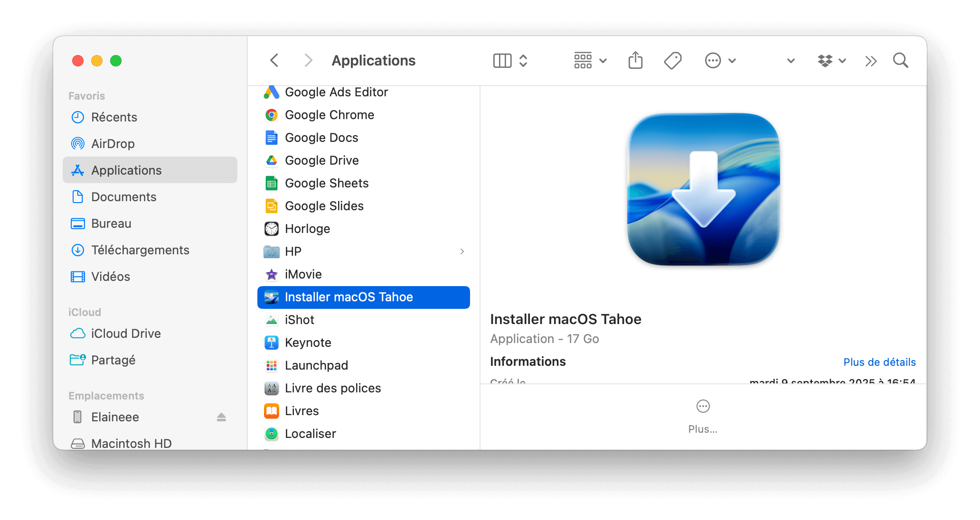
Task: Eject the Elaineee device
Action: (x=221, y=417)
